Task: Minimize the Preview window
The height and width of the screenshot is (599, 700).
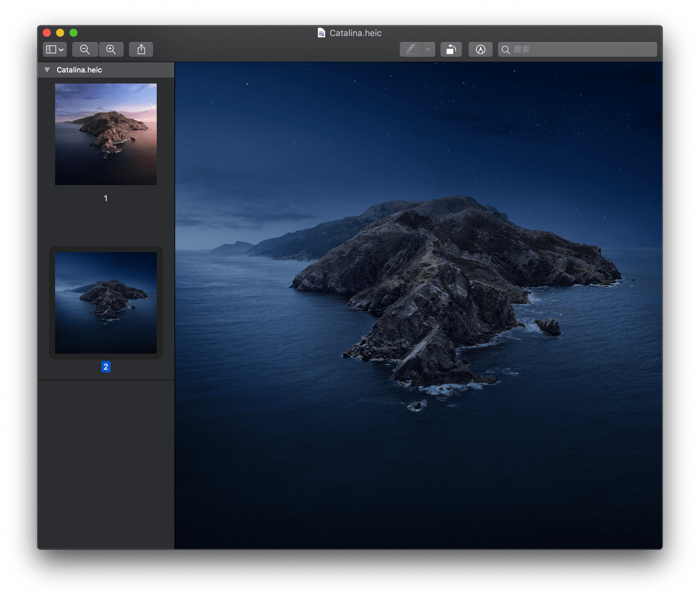Action: click(x=60, y=33)
